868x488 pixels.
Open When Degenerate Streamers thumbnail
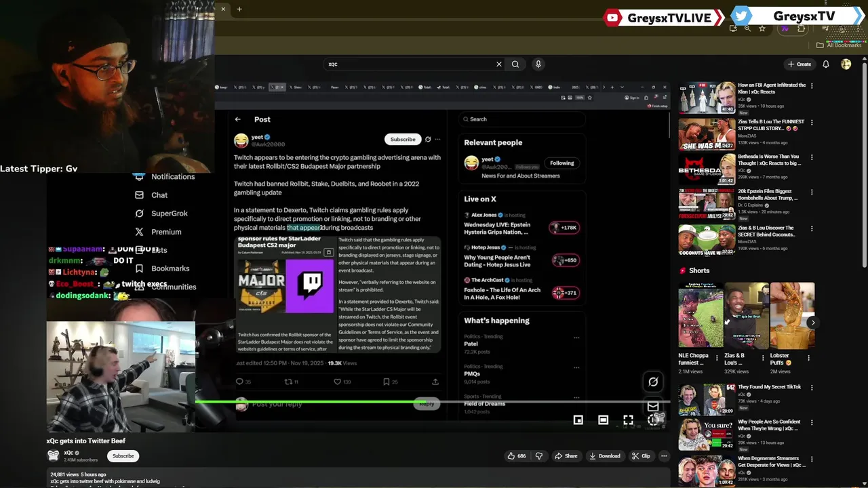coord(707,471)
